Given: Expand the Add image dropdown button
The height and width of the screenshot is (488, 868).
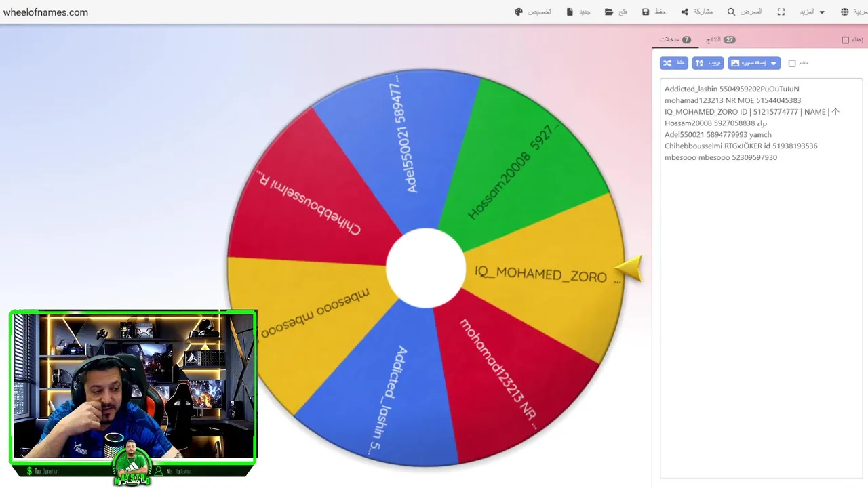Looking at the screenshot, I should 754,63.
